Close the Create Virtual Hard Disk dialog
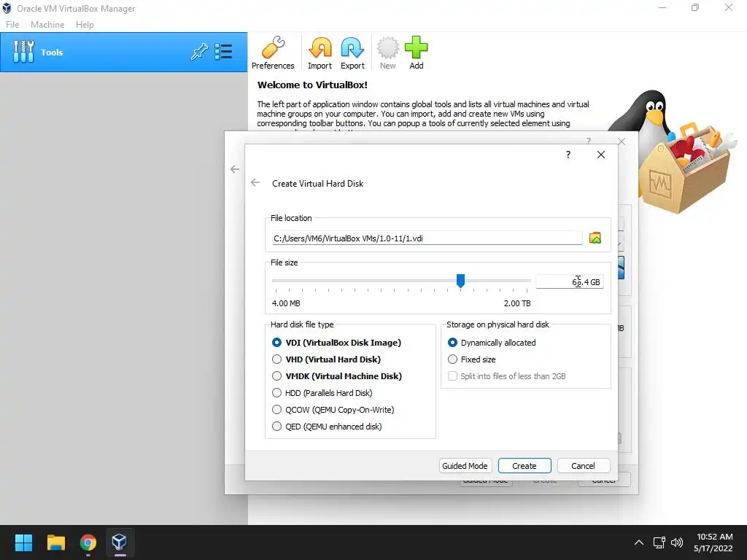The width and height of the screenshot is (747, 560). tap(601, 155)
